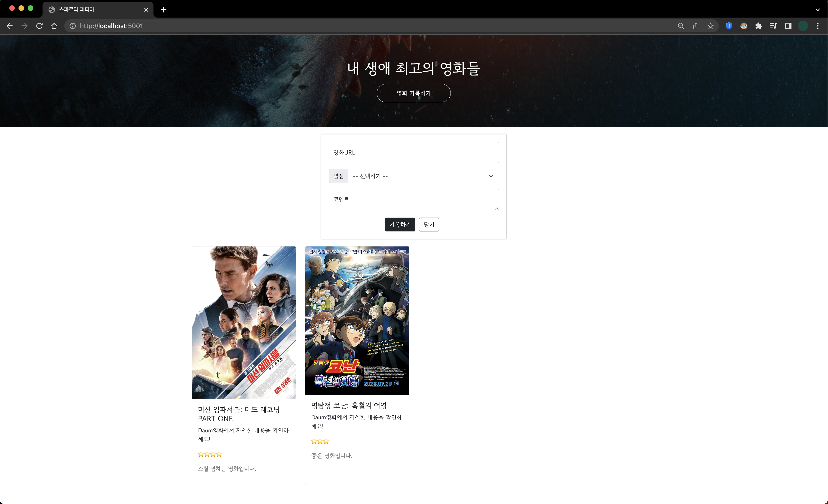Click the 닫기 button
The image size is (828, 504).
pos(429,224)
